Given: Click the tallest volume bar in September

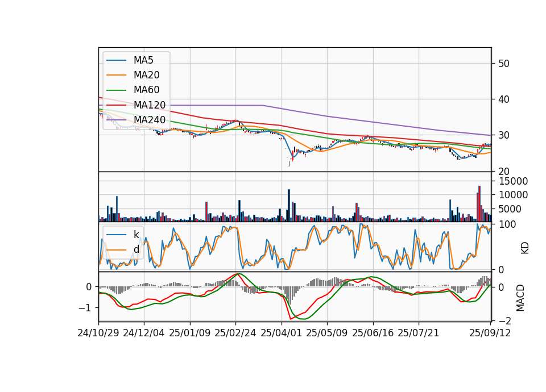Looking at the screenshot, I should 479,204.
